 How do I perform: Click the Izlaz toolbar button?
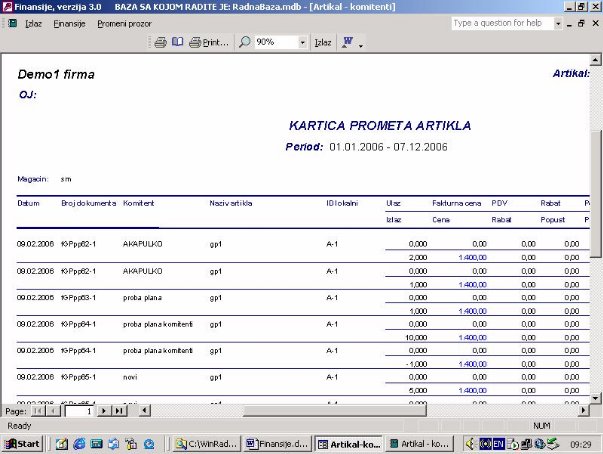point(323,43)
